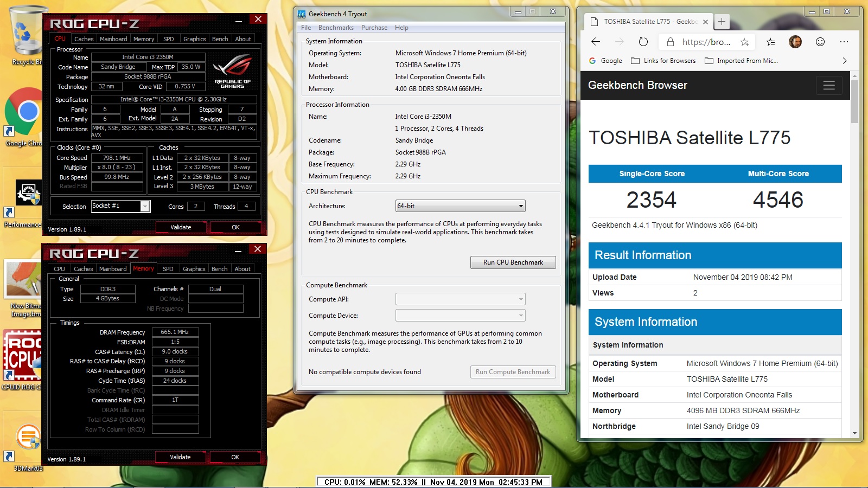Click the Edge address bar URL field

coord(706,42)
